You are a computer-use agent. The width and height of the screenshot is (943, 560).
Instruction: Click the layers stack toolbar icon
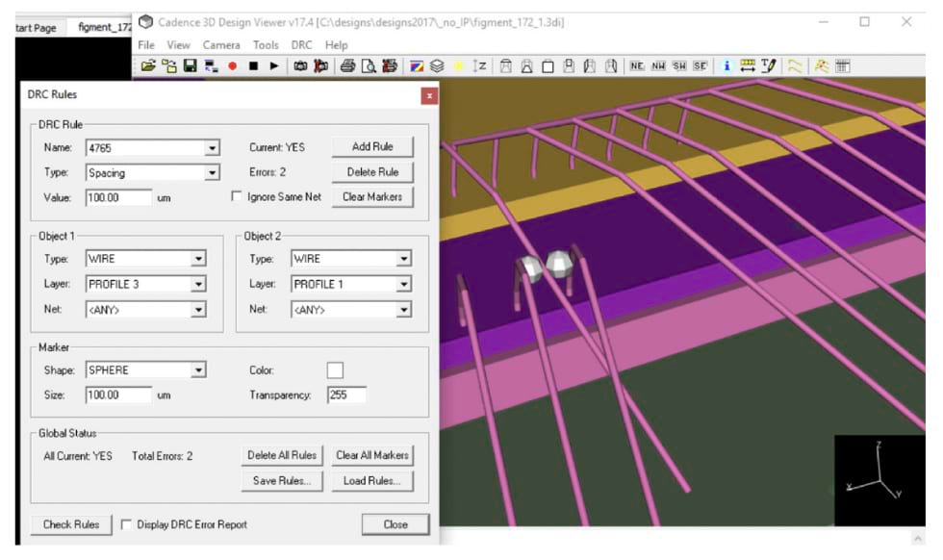(437, 66)
